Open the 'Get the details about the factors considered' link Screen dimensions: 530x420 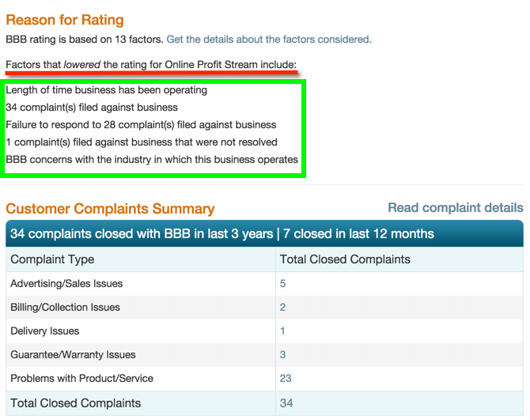point(269,40)
